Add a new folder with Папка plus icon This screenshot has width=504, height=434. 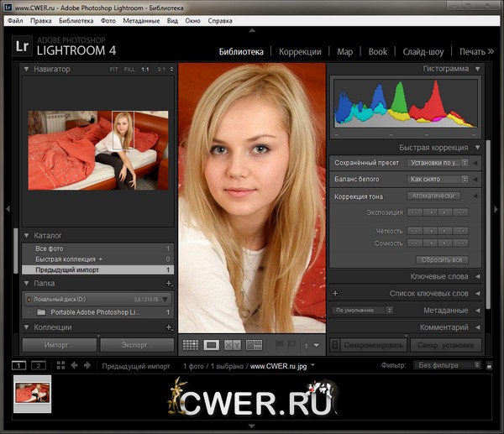coord(169,284)
